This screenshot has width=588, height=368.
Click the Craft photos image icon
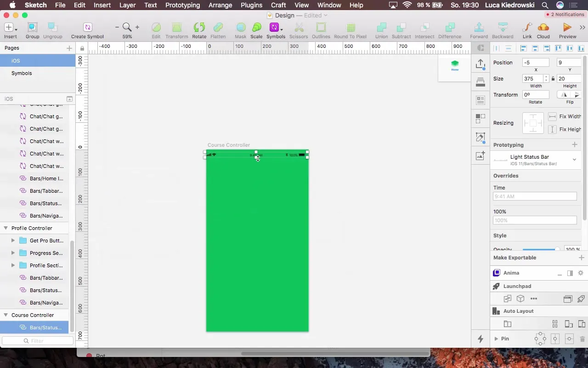point(481,156)
